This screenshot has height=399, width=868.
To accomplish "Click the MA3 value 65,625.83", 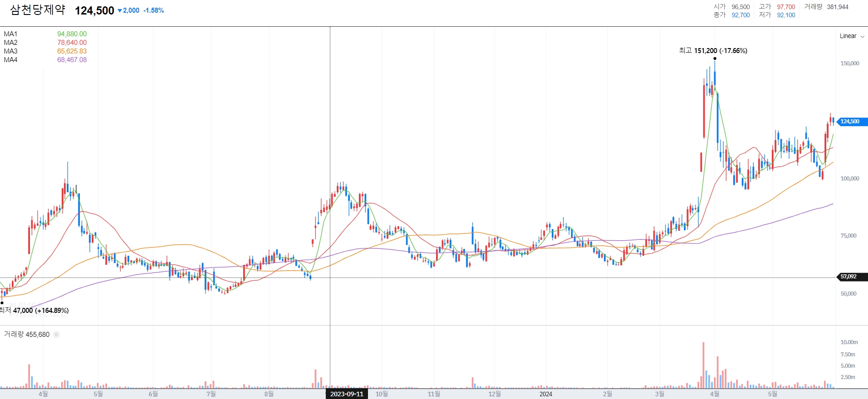I will coord(72,51).
